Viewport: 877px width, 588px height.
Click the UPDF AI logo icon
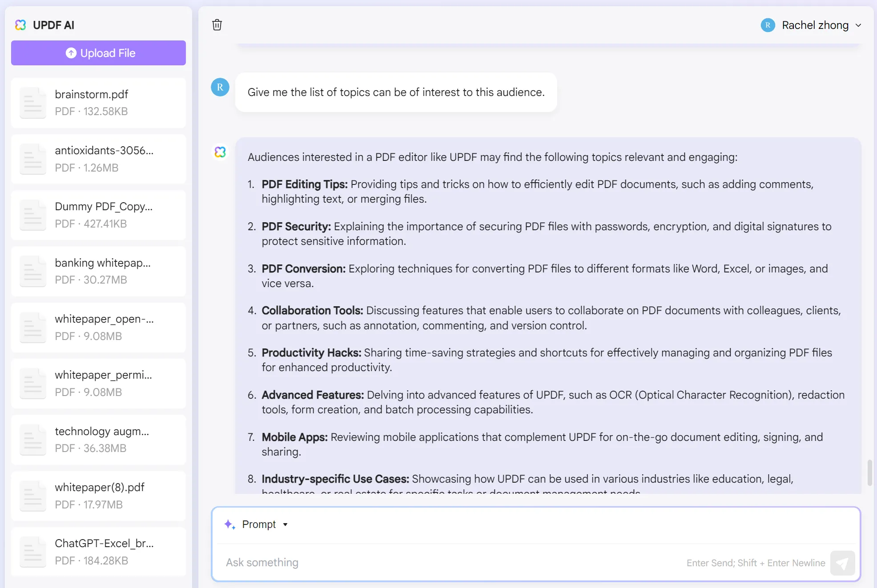pyautogui.click(x=20, y=24)
